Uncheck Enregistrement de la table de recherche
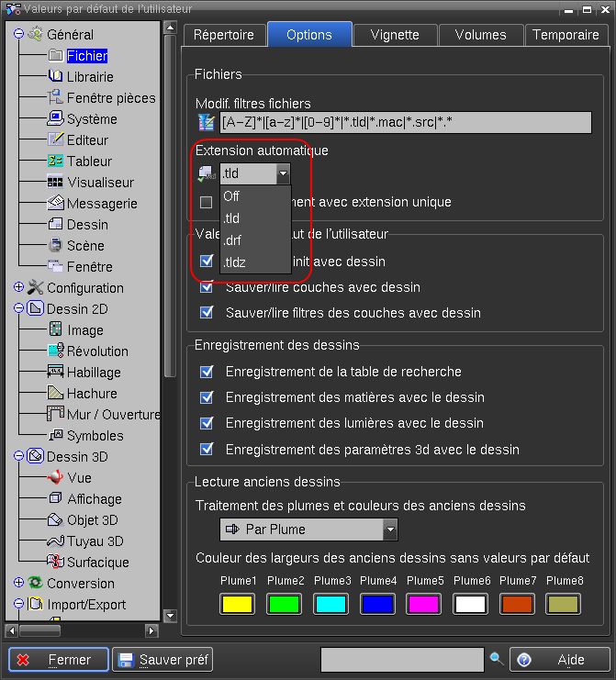The width and height of the screenshot is (616, 680). tap(207, 372)
